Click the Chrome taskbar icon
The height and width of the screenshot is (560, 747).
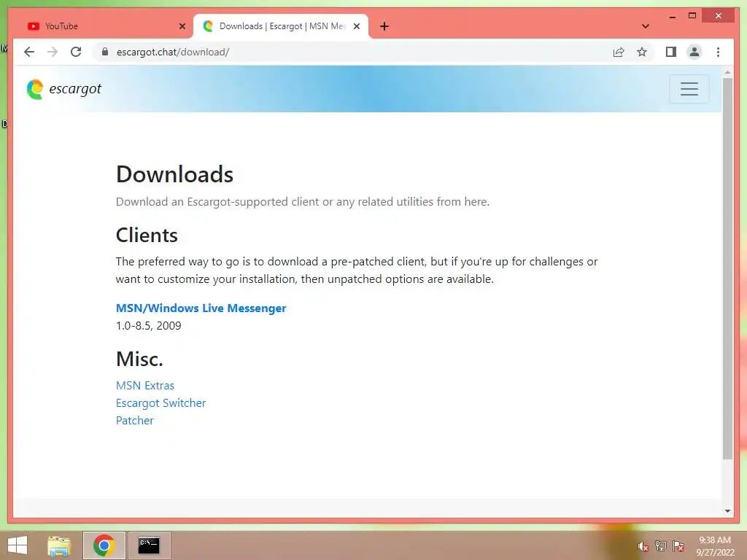[104, 545]
